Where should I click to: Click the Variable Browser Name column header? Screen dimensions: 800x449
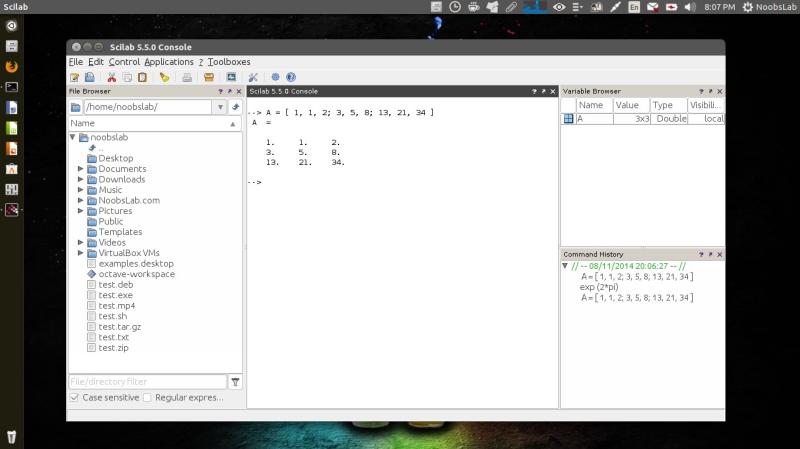(x=594, y=105)
